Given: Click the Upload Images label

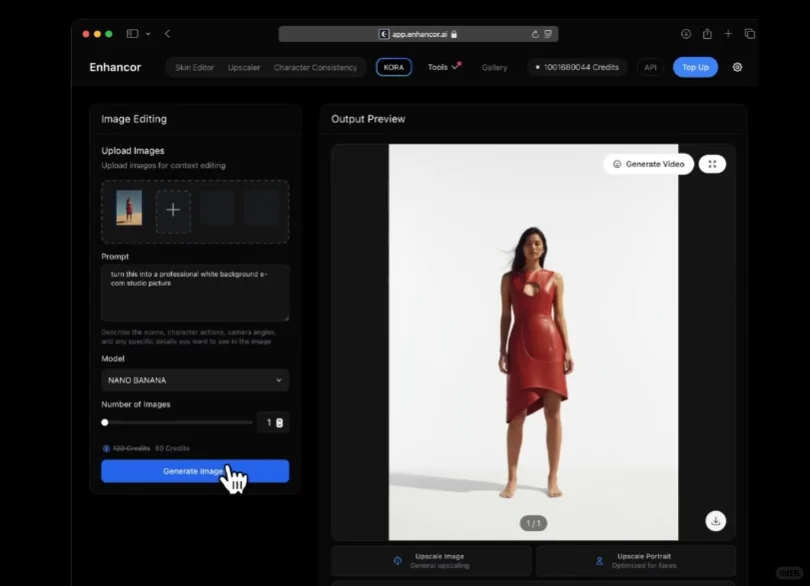Looking at the screenshot, I should (x=133, y=150).
